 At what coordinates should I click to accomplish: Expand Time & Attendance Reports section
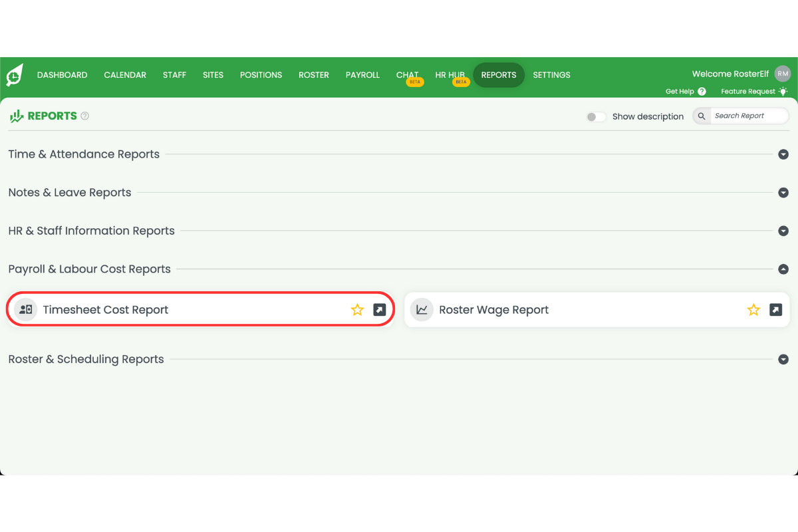[x=783, y=154]
